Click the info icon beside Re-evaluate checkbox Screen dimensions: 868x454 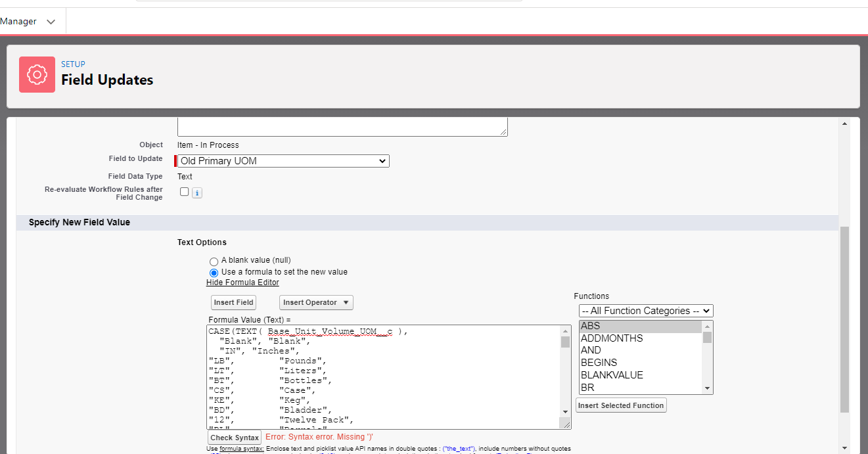tap(197, 193)
